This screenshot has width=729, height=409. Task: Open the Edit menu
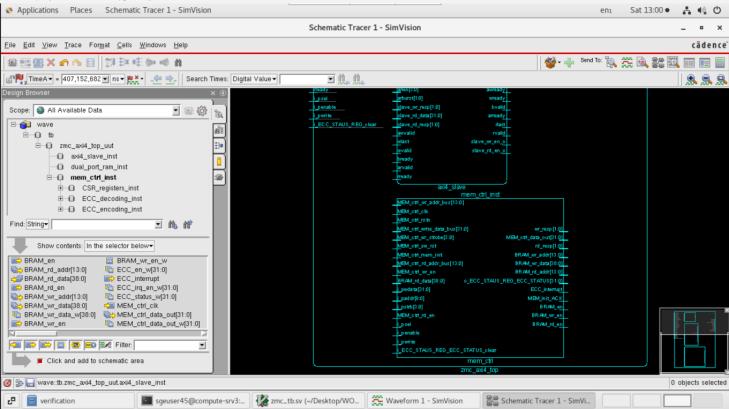tap(29, 45)
